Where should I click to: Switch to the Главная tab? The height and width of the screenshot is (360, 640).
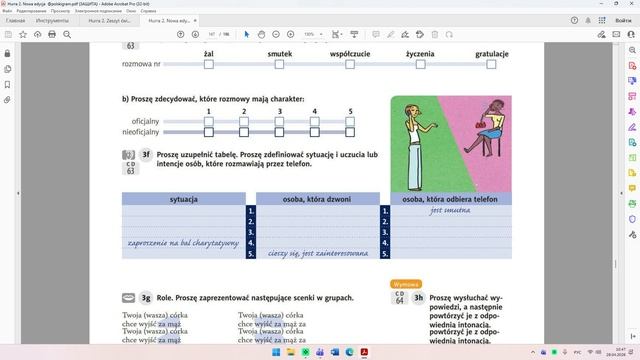(x=16, y=20)
